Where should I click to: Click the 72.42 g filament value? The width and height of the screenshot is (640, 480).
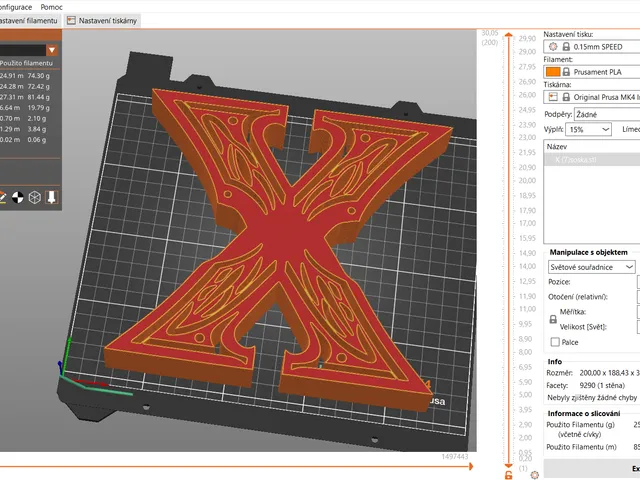tap(39, 87)
